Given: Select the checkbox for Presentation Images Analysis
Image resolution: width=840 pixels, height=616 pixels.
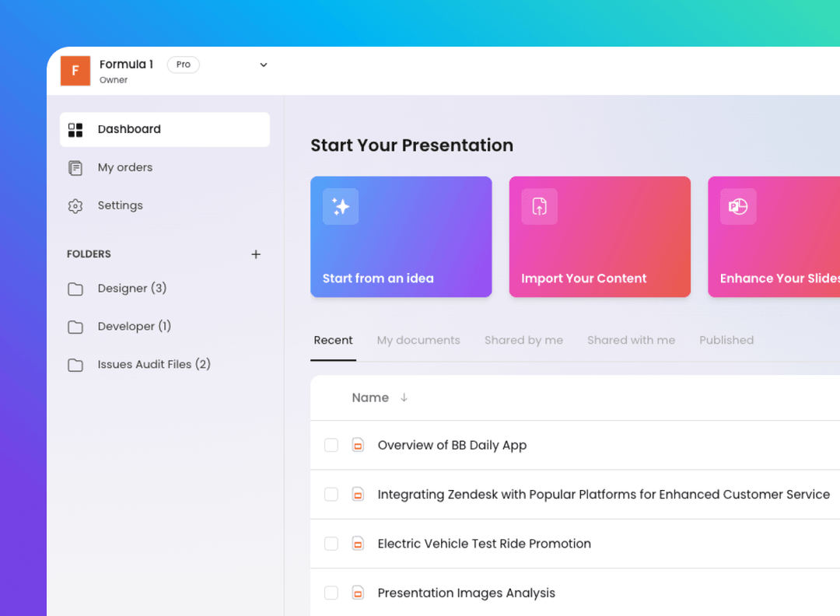Looking at the screenshot, I should tap(331, 593).
